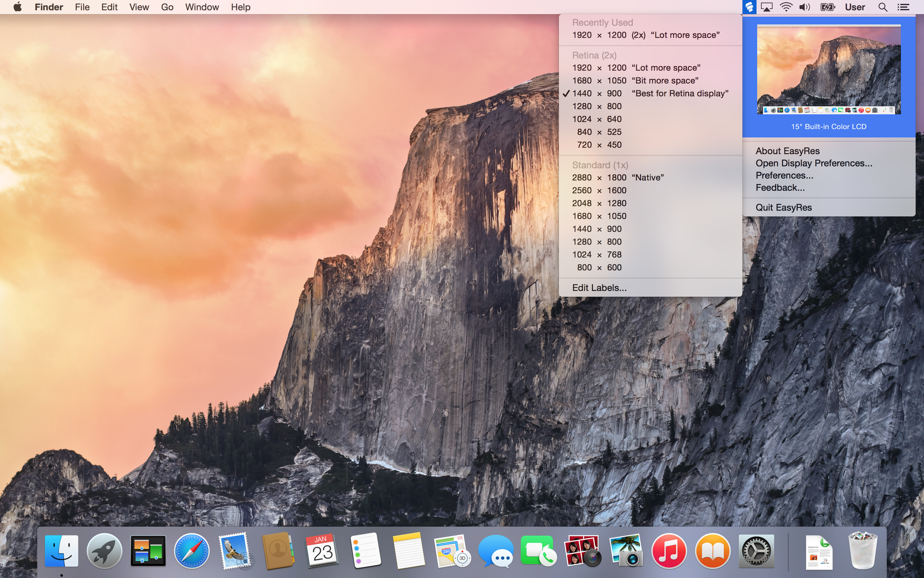This screenshot has width=924, height=578.
Task: Click the battery status menu
Action: [828, 7]
